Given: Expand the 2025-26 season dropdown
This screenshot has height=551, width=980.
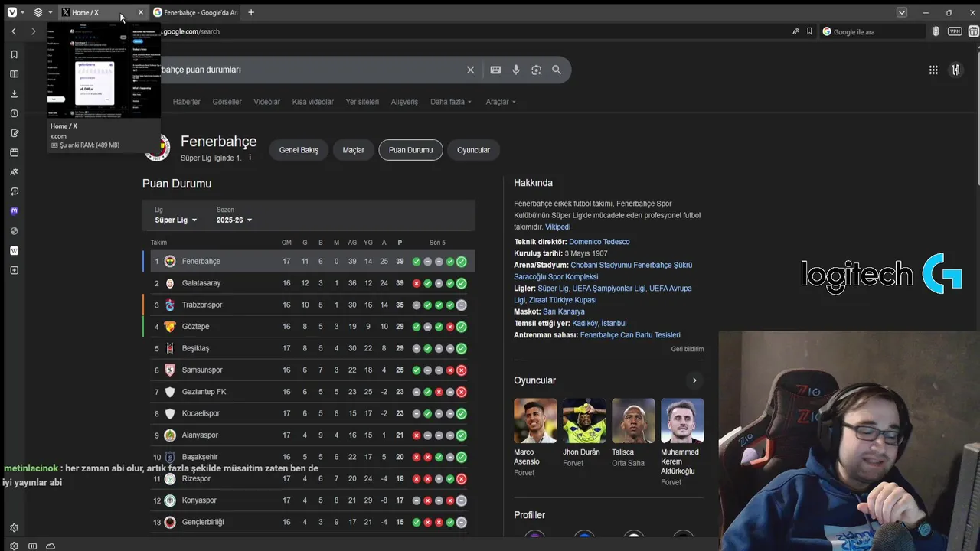Looking at the screenshot, I should [234, 220].
